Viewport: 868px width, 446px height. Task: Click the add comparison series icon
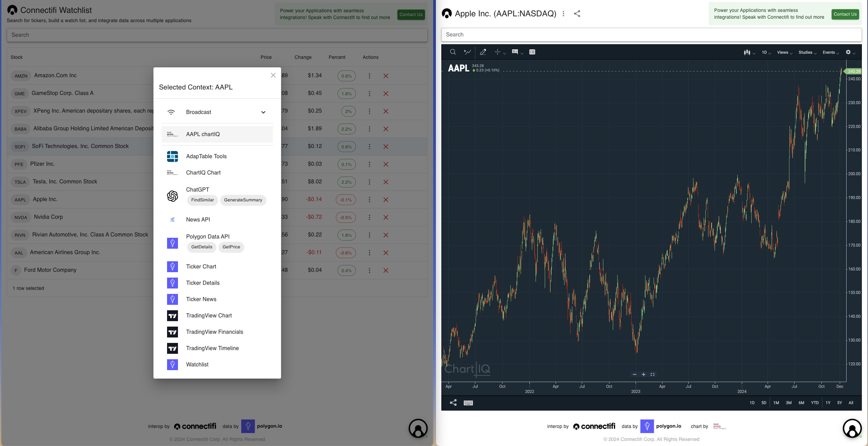point(468,52)
